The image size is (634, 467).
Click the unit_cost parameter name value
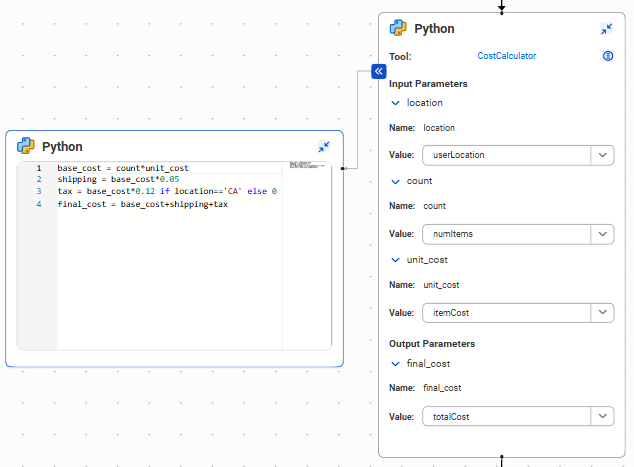point(441,285)
